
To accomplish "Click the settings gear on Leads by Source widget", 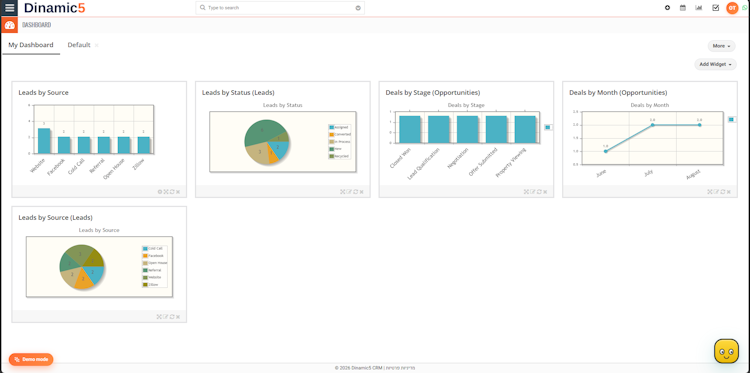I will click(x=160, y=192).
